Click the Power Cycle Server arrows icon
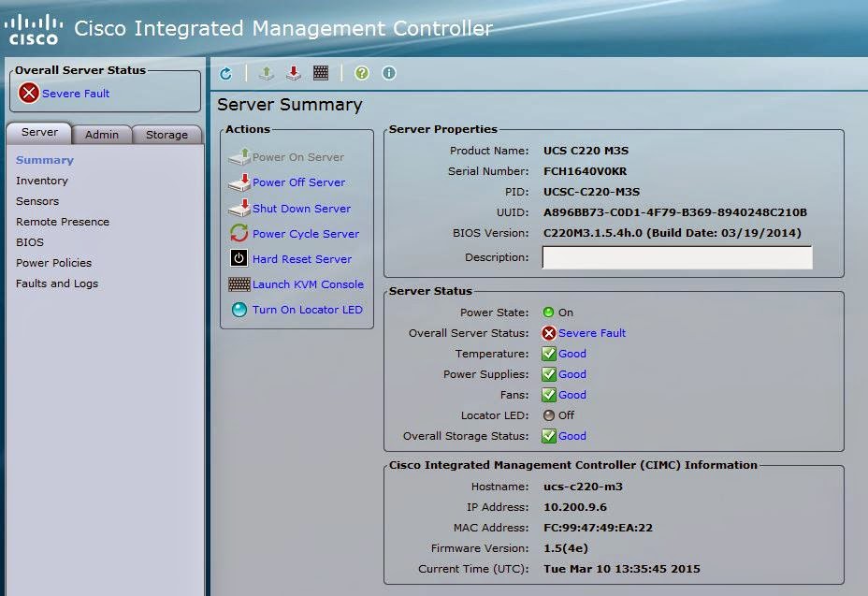The width and height of the screenshot is (868, 596). pos(239,233)
